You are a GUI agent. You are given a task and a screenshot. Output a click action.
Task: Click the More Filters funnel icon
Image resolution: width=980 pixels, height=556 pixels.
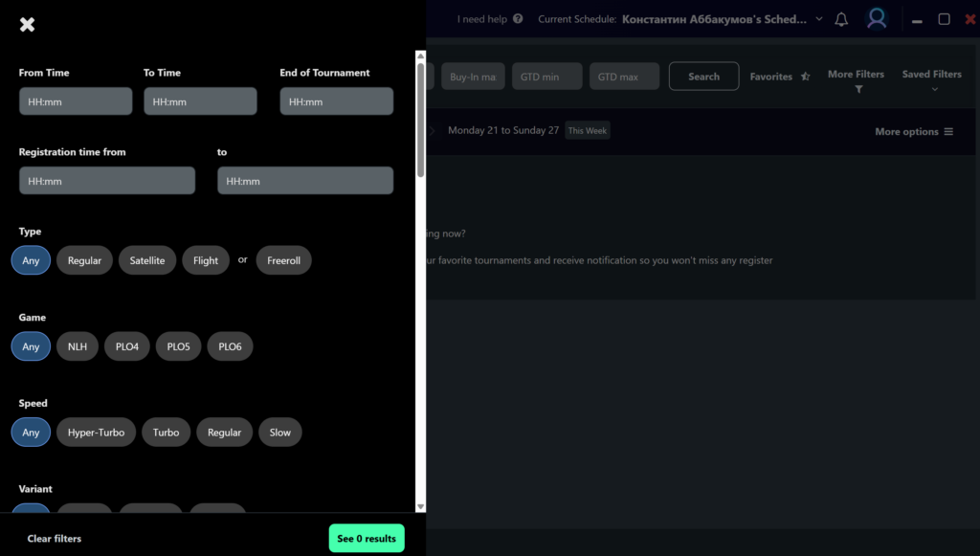click(858, 89)
